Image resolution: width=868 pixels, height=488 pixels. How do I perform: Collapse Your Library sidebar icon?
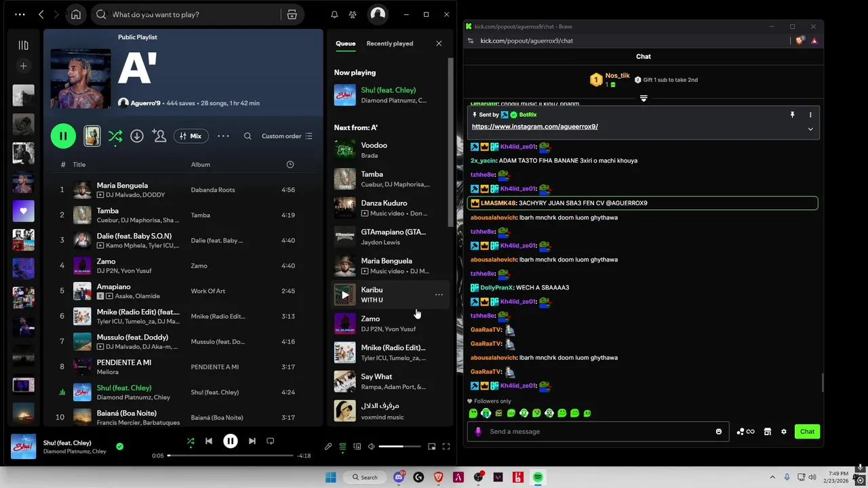[x=23, y=45]
